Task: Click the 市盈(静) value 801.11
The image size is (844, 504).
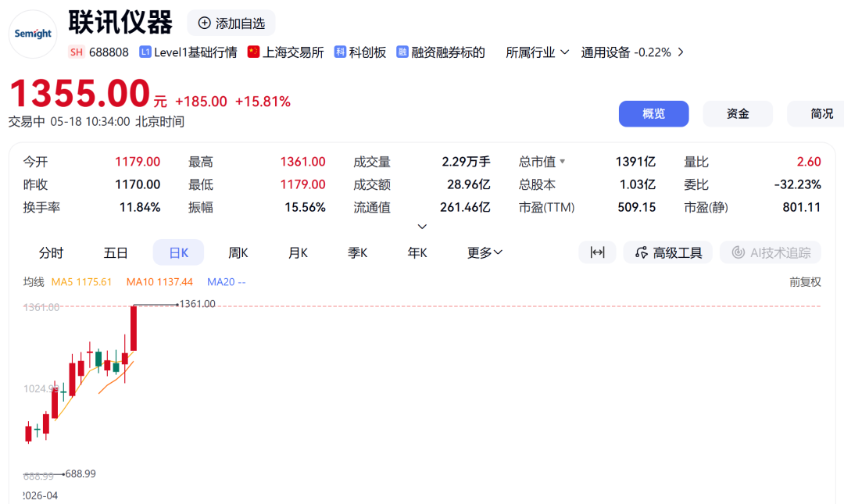Action: point(802,207)
